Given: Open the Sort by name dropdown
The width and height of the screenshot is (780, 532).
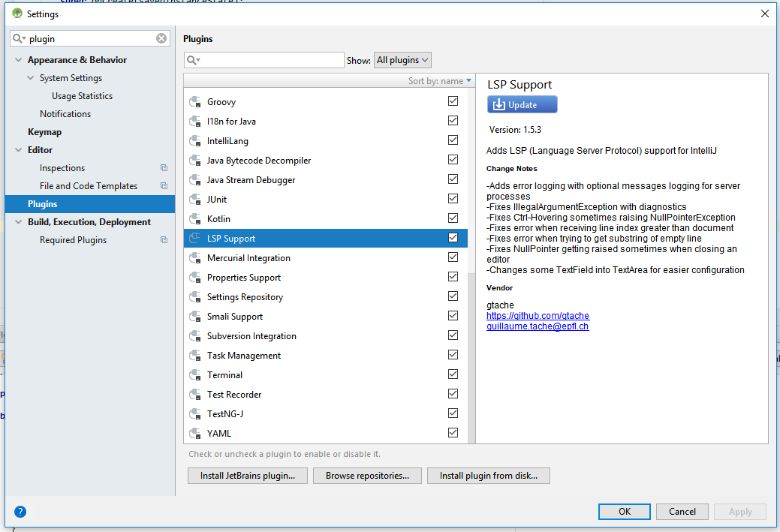Looking at the screenshot, I should click(439, 81).
